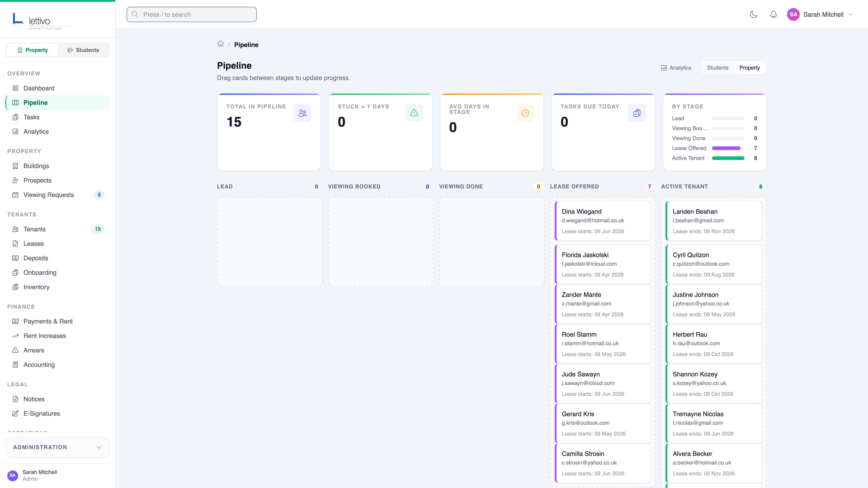Click the Stuck warning triangle icon
Image resolution: width=868 pixels, height=488 pixels.
click(414, 113)
